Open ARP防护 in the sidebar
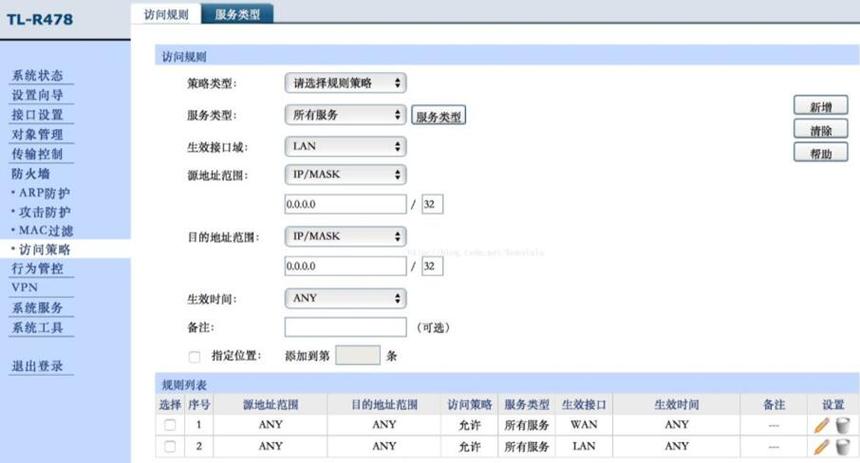 [x=44, y=193]
